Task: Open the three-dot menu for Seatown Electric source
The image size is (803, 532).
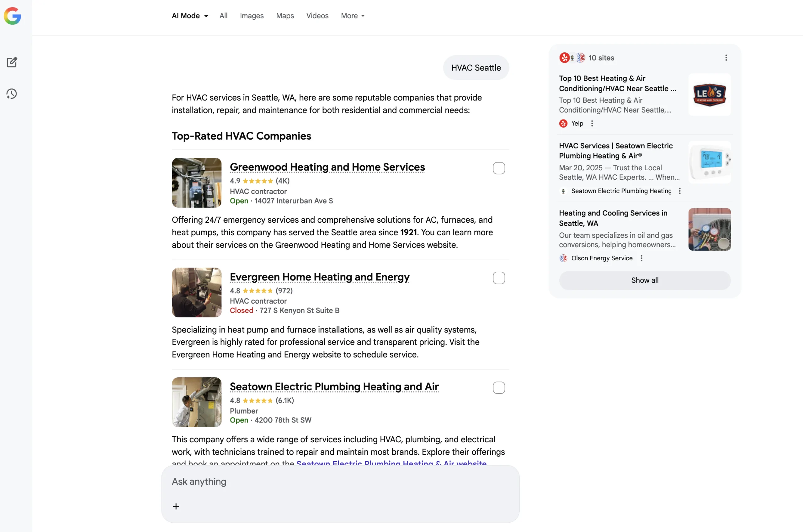Action: click(x=679, y=191)
